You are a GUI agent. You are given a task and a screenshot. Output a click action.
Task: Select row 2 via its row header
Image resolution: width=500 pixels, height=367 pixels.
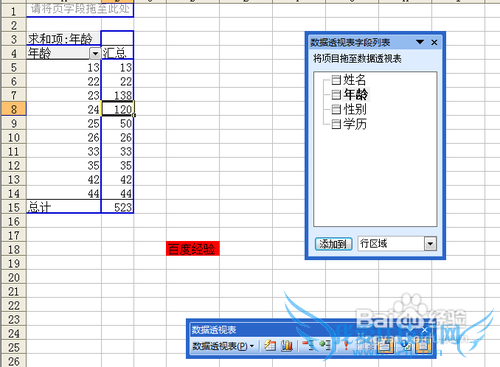pyautogui.click(x=14, y=25)
